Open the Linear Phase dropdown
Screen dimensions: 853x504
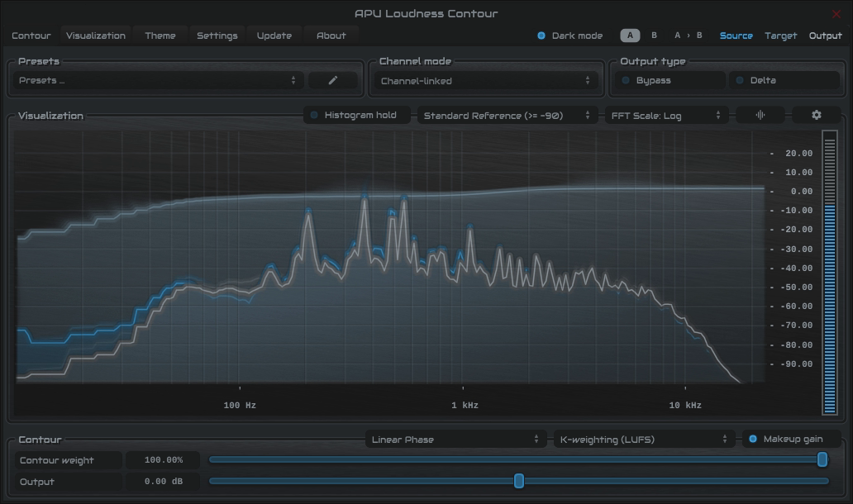[x=455, y=440]
